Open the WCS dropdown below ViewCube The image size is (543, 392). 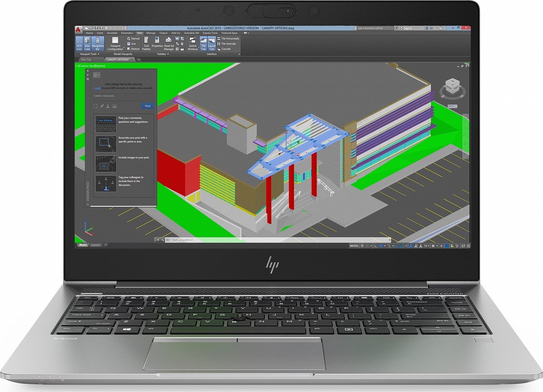pyautogui.click(x=452, y=106)
